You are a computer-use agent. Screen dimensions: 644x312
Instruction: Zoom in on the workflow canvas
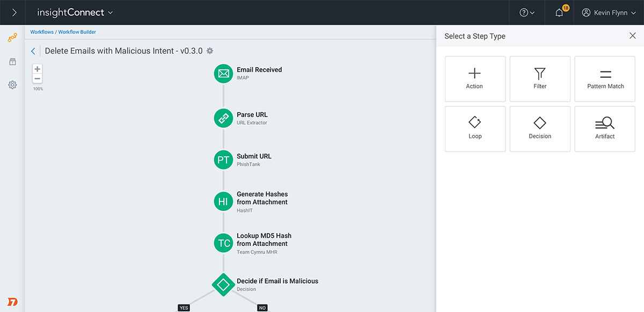[x=38, y=69]
